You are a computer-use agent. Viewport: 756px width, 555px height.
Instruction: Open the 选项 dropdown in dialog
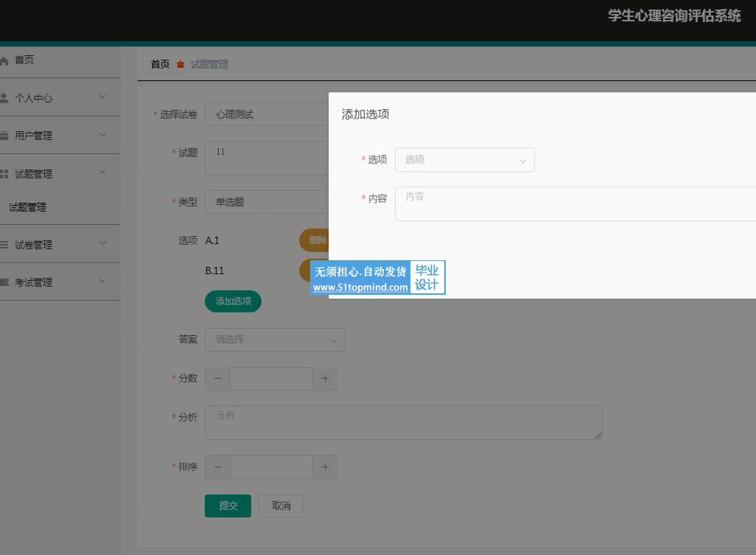465,160
